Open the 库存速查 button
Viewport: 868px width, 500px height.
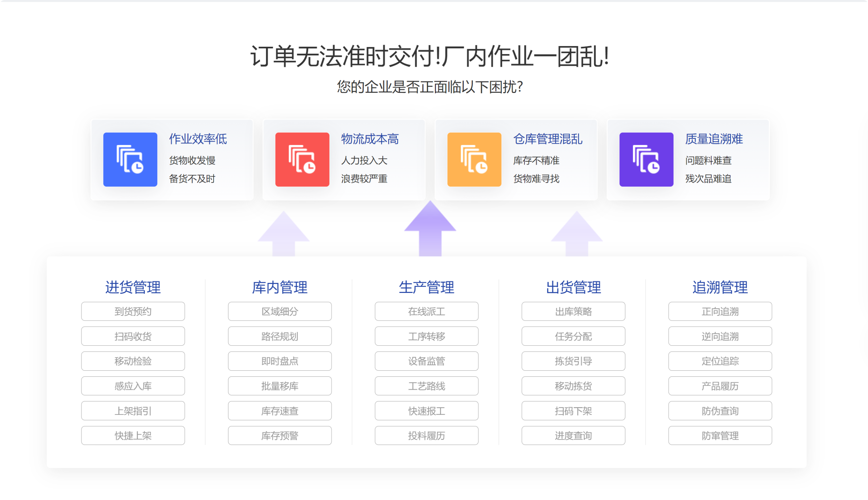pyautogui.click(x=280, y=411)
